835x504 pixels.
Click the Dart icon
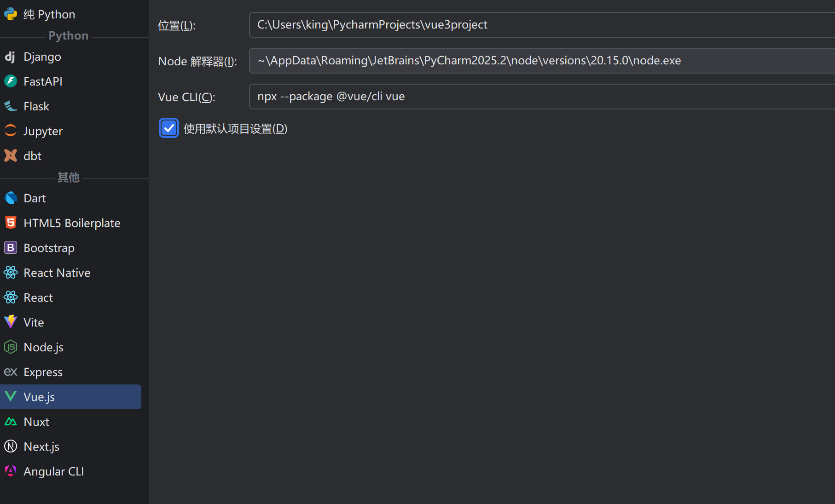click(x=11, y=198)
